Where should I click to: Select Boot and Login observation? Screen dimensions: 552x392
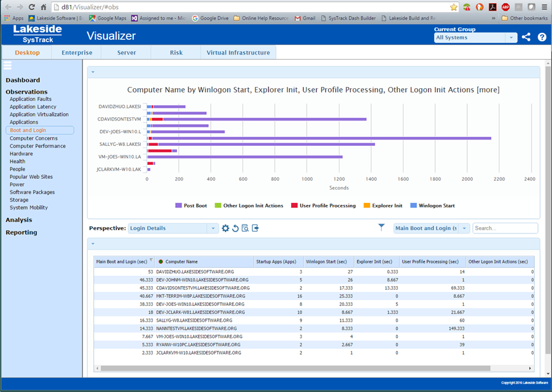tap(40, 130)
